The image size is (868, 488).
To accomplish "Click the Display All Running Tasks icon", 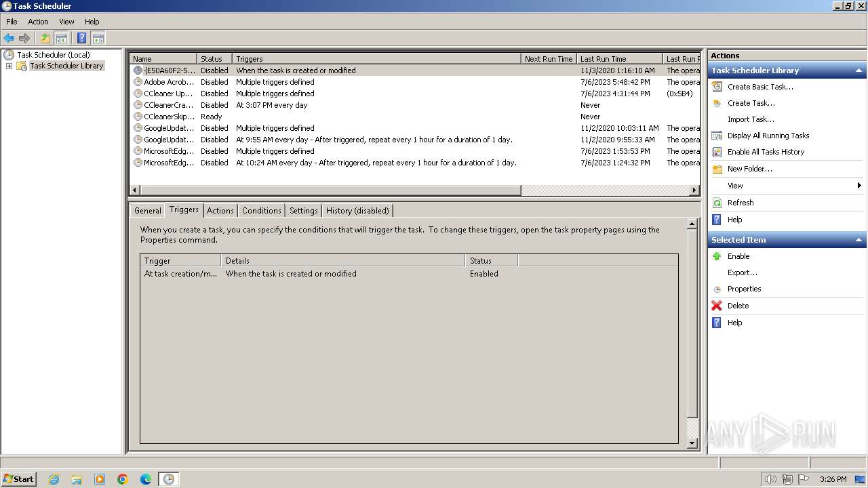I will pyautogui.click(x=717, y=136).
